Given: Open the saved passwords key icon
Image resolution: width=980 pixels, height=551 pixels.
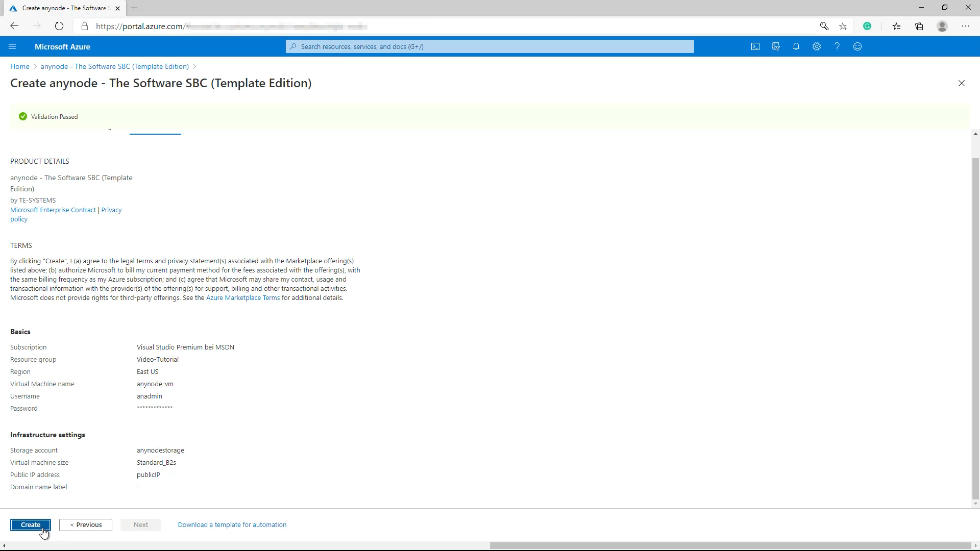Looking at the screenshot, I should pos(824,26).
